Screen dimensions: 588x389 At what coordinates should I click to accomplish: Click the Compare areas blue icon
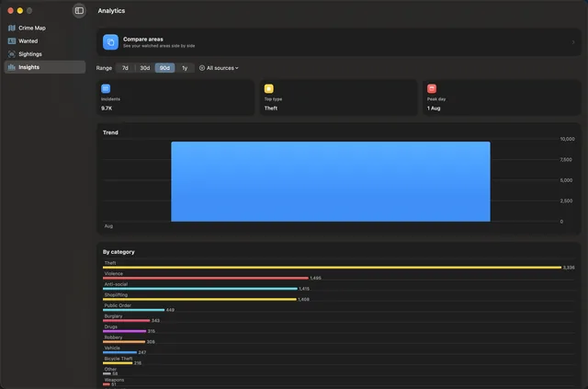(110, 42)
